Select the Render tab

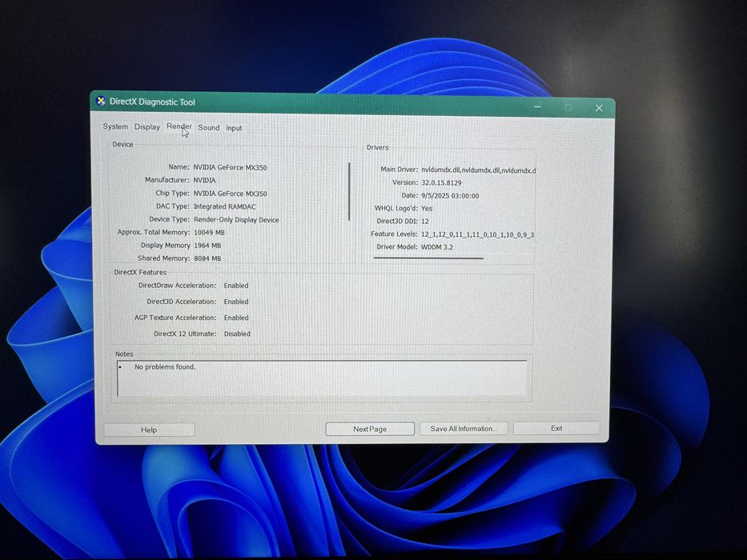point(179,126)
